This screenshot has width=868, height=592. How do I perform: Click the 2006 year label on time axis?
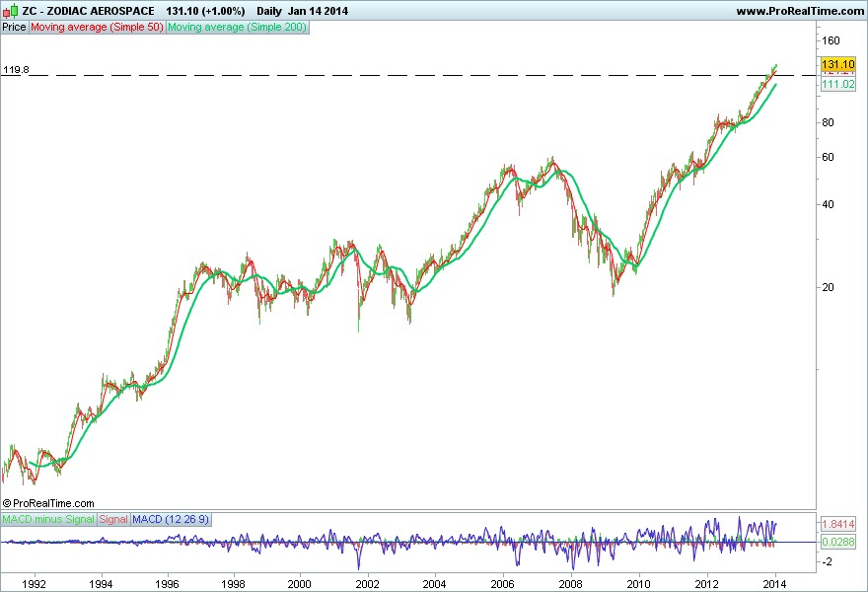point(503,584)
